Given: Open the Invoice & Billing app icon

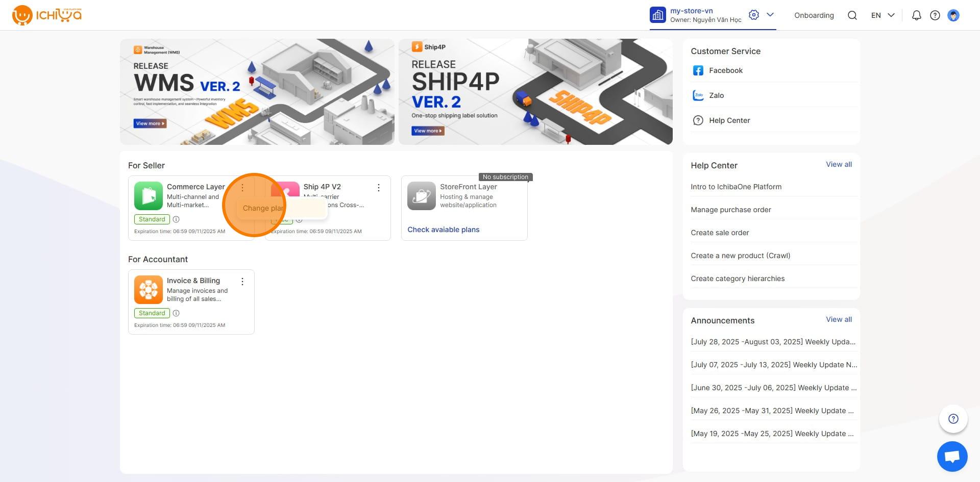Looking at the screenshot, I should [x=149, y=290].
